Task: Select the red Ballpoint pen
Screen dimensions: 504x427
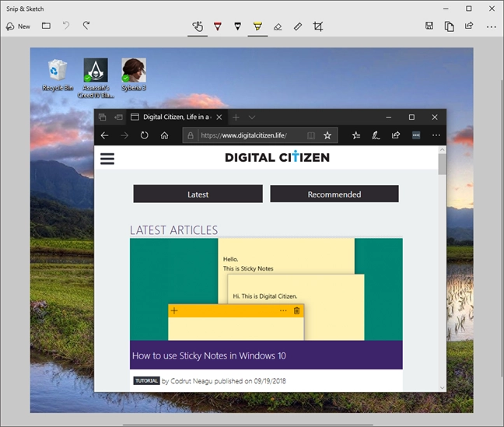Action: pyautogui.click(x=218, y=26)
